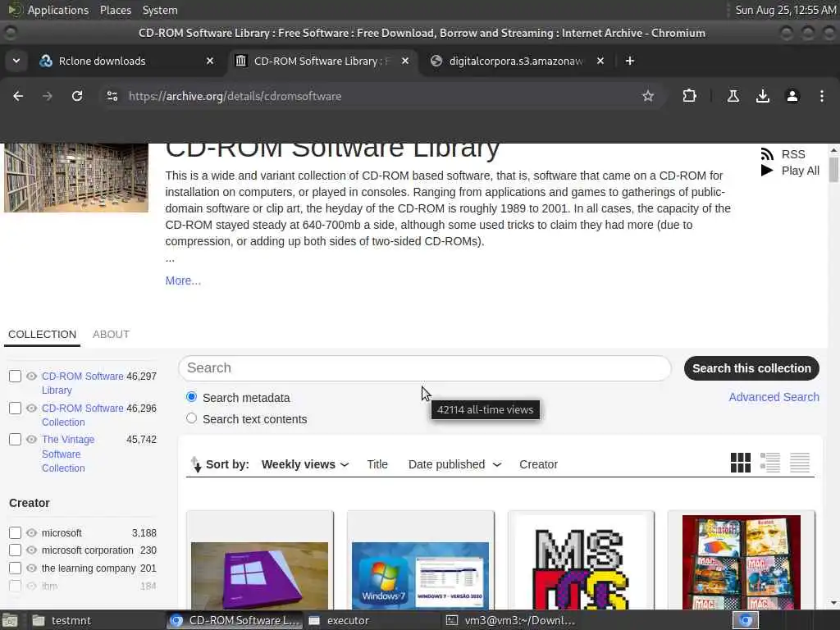Click the Search this collection button

coord(751,368)
